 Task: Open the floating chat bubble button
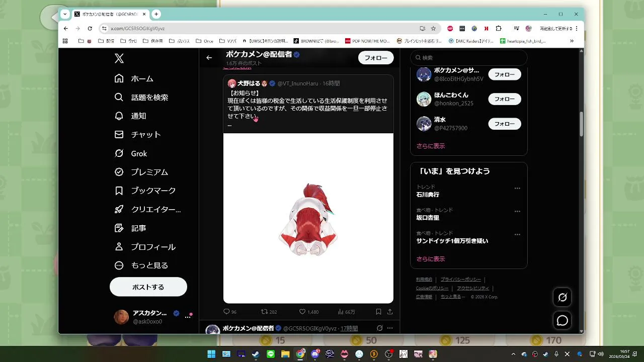click(x=562, y=320)
